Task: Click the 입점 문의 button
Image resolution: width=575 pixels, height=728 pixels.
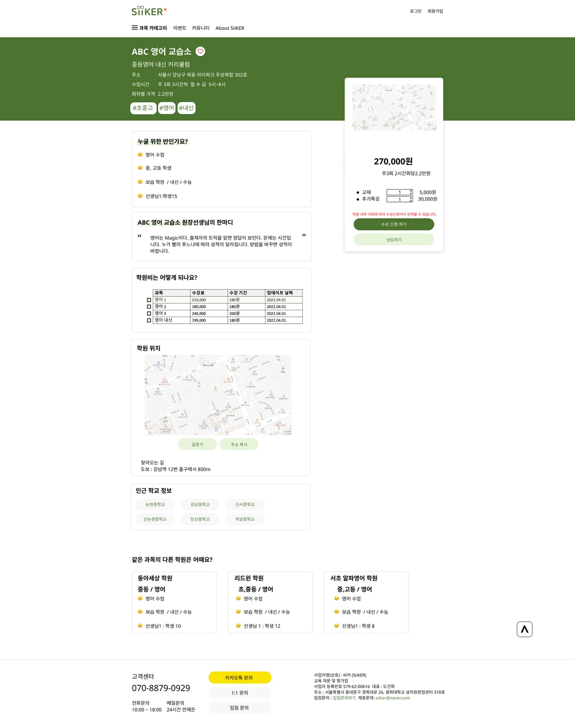Action: coord(240,707)
